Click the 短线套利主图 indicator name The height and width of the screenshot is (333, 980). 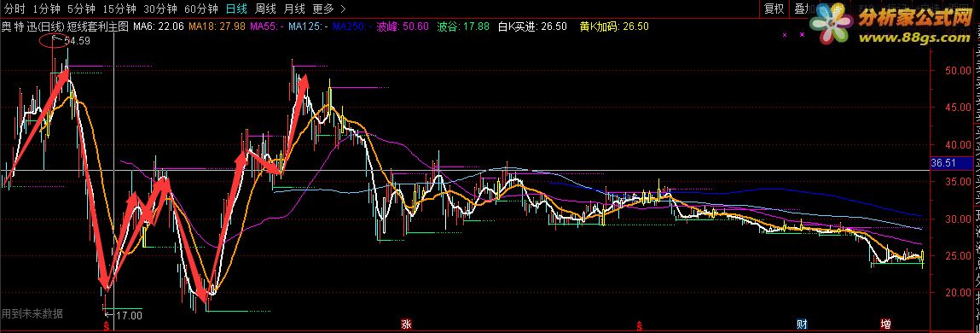pos(97,26)
